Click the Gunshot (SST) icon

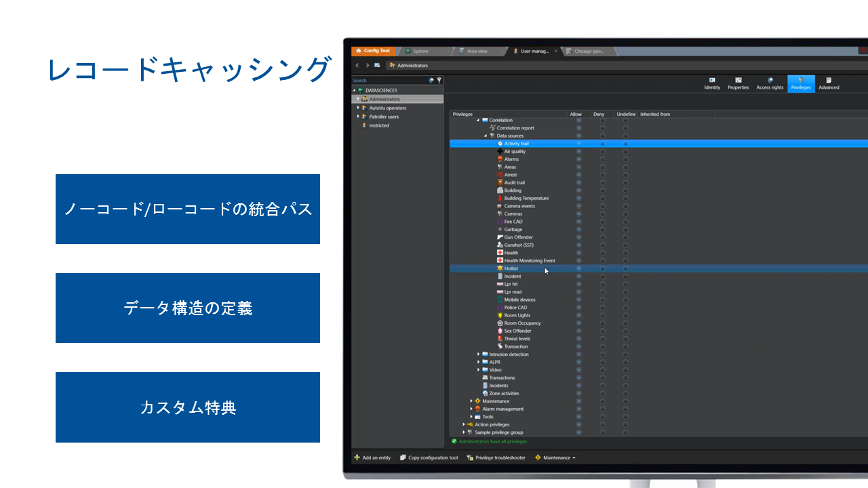point(500,245)
